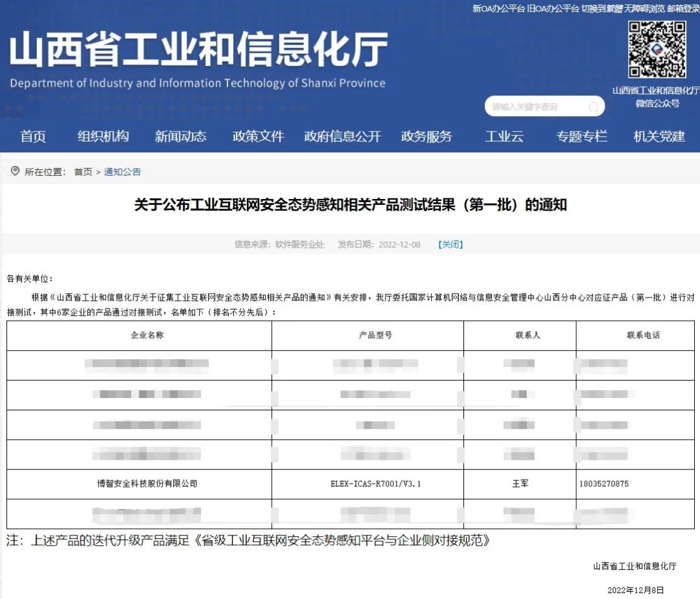Click 信息来源: 软件服务业处 text
Image resolution: width=700 pixels, height=599 pixels.
pyautogui.click(x=279, y=244)
